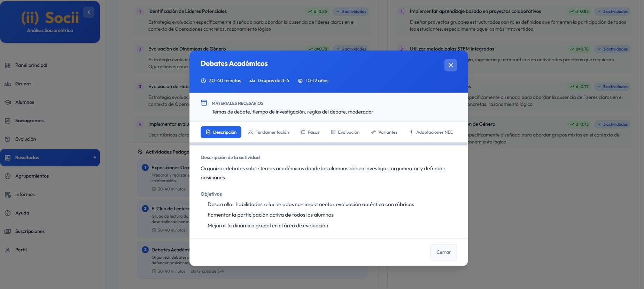Close the Debates Académicos dialog with X
Image resolution: width=644 pixels, height=289 pixels.
click(450, 65)
